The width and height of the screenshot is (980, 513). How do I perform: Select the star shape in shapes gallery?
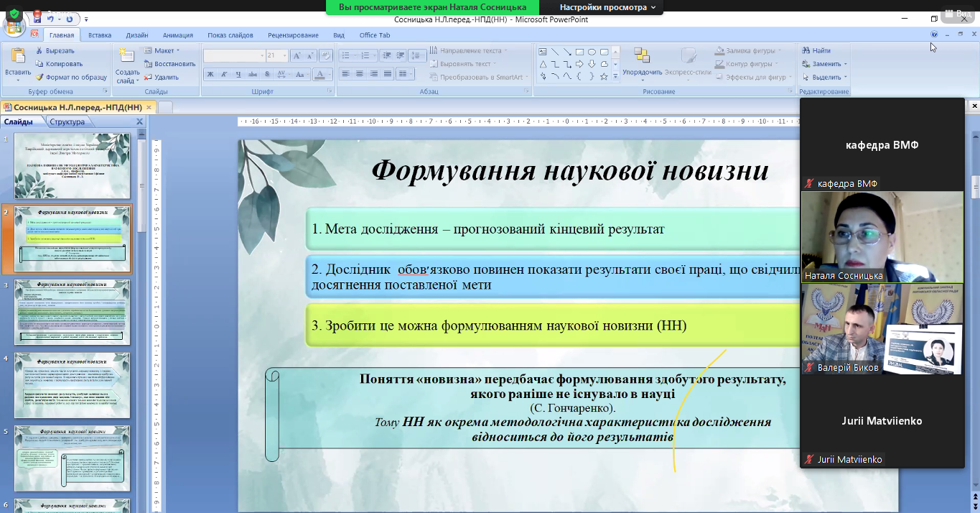click(604, 76)
